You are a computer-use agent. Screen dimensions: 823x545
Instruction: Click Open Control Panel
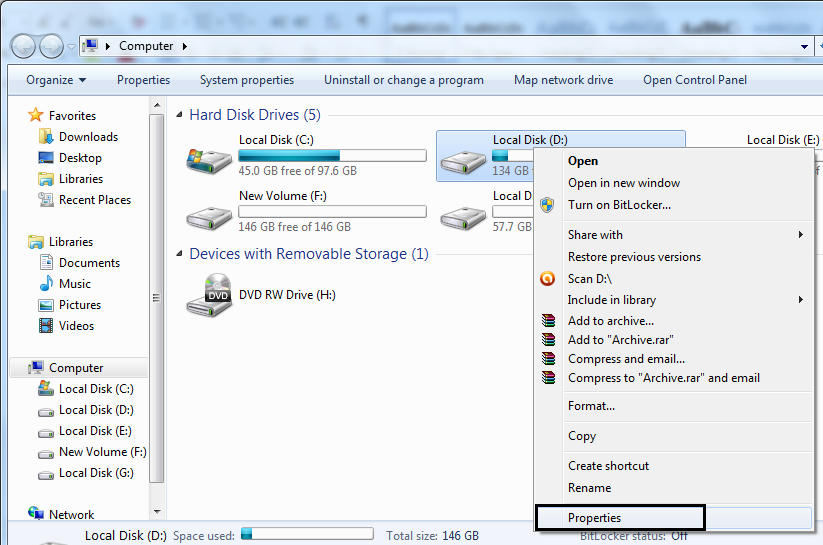click(x=695, y=80)
